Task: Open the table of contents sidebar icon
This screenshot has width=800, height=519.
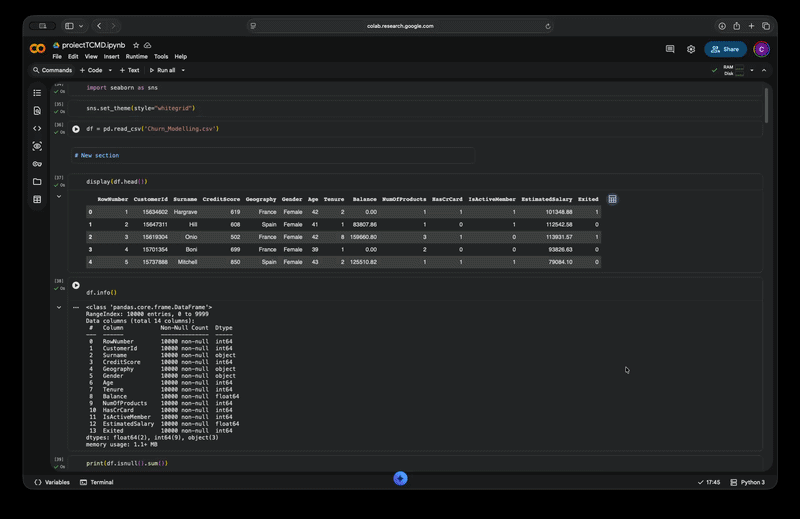Action: pyautogui.click(x=37, y=93)
